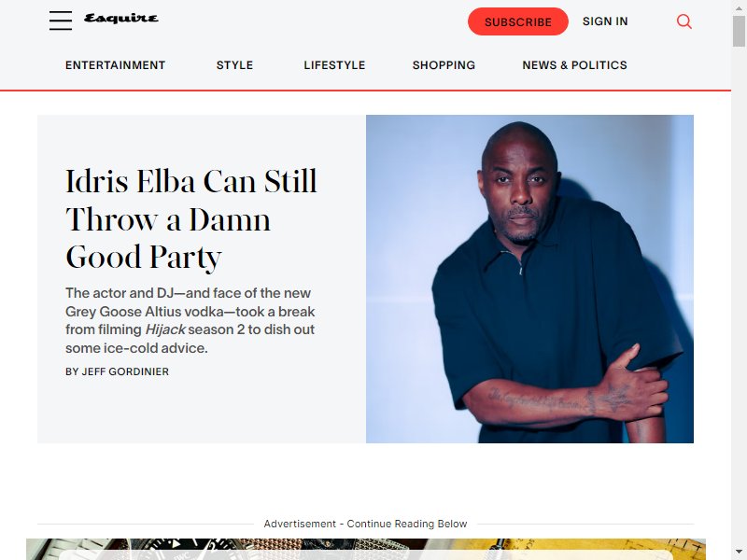Image resolution: width=747 pixels, height=560 pixels.
Task: Click the vertical scrollbar thumb
Action: point(739,31)
